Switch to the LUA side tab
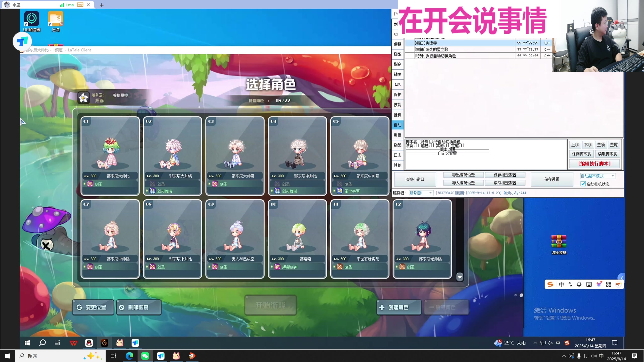Image resolution: width=644 pixels, height=362 pixels. (397, 84)
